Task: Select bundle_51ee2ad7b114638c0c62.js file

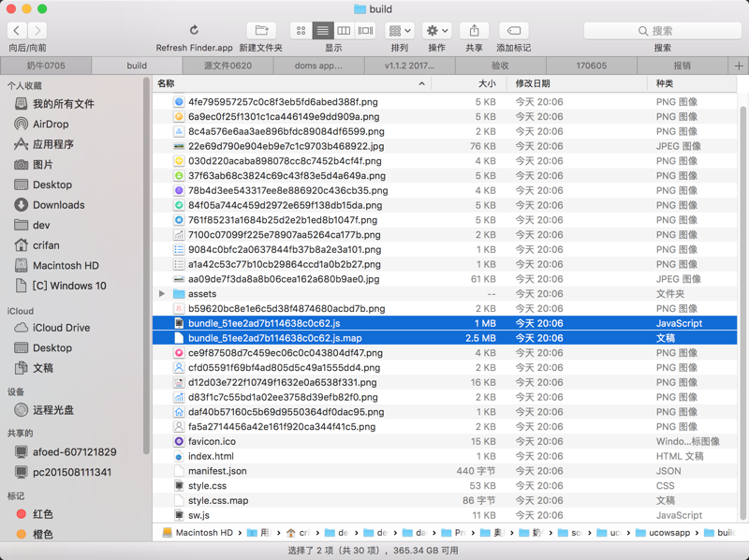Action: coord(445,323)
